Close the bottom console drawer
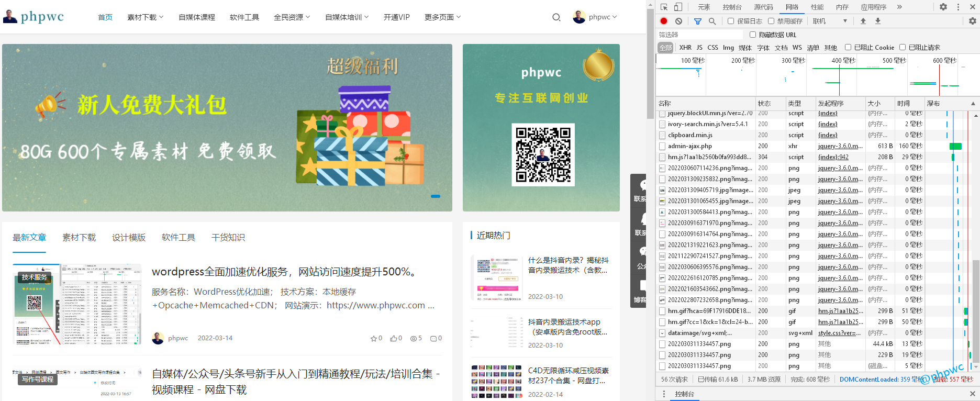The image size is (980, 401). [x=972, y=394]
